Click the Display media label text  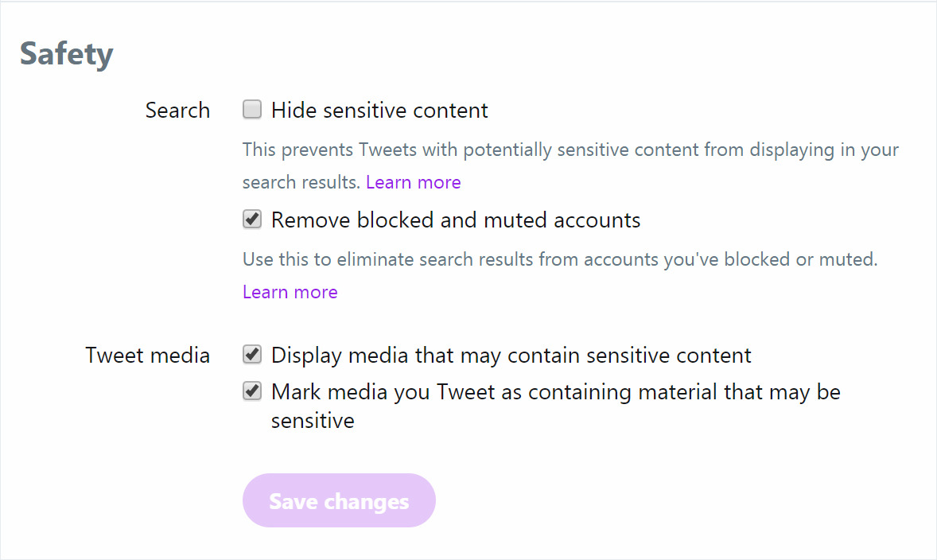point(511,356)
